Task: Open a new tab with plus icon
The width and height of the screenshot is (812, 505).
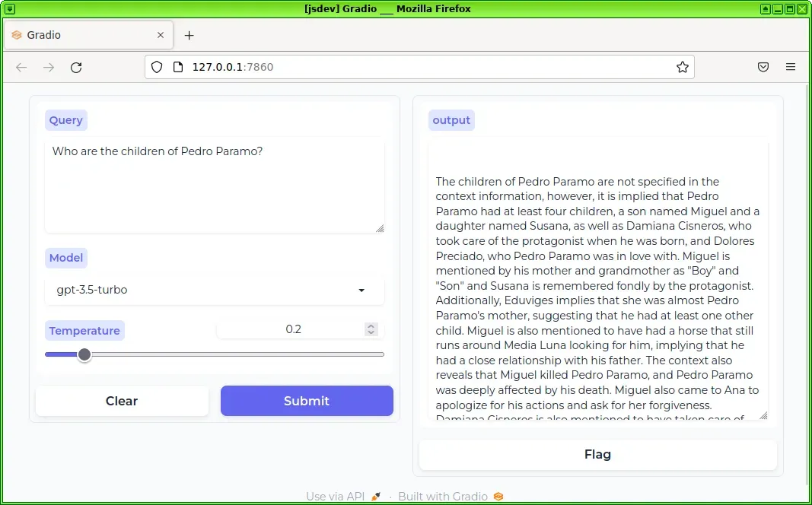Action: pos(189,35)
